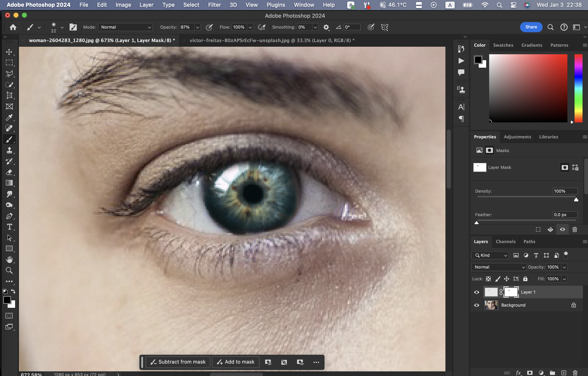This screenshot has height=376, width=588.
Task: Click the rainbow hue slider strip
Action: 578,88
